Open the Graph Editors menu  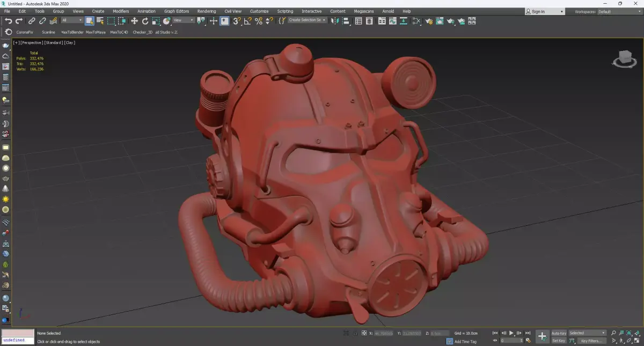[x=177, y=11]
